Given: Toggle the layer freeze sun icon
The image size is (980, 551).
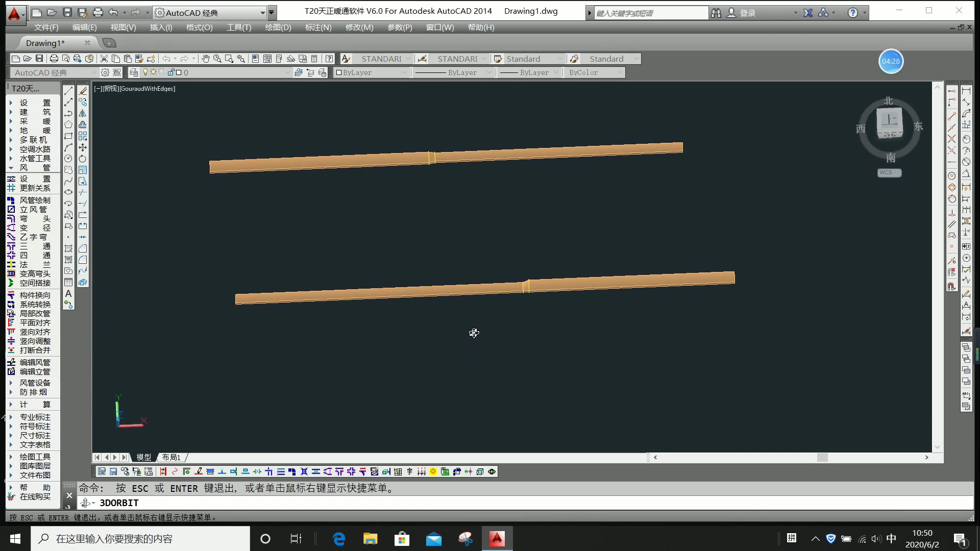Looking at the screenshot, I should (x=153, y=72).
